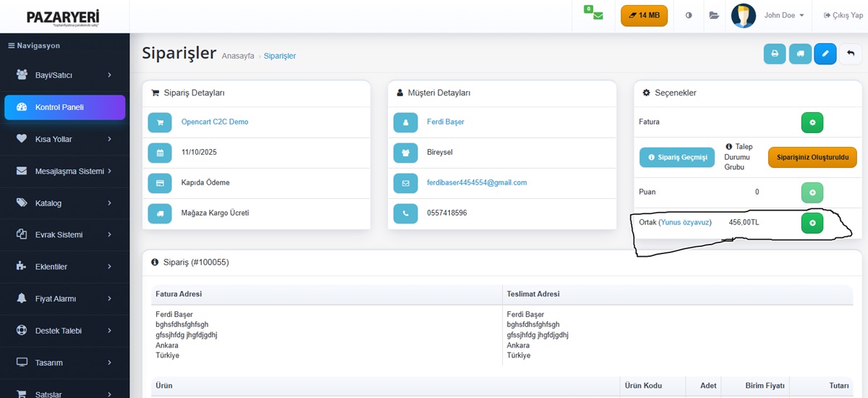Open the Ferdi Başer customer link
This screenshot has height=398, width=868.
pos(446,122)
